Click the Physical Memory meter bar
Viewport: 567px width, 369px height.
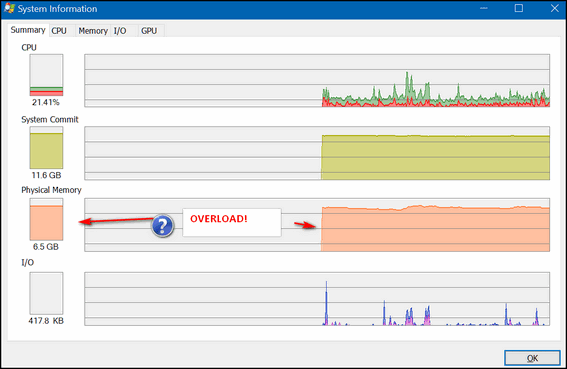coord(46,219)
